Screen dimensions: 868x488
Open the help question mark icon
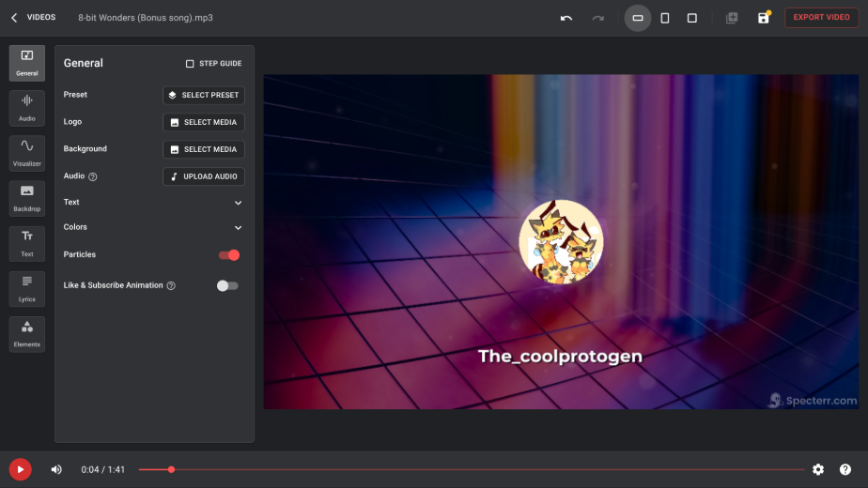(845, 469)
